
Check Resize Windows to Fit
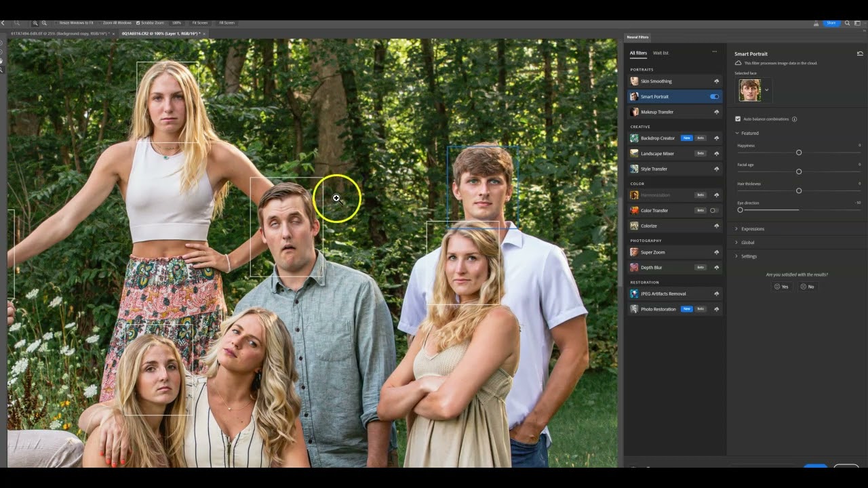[56, 23]
